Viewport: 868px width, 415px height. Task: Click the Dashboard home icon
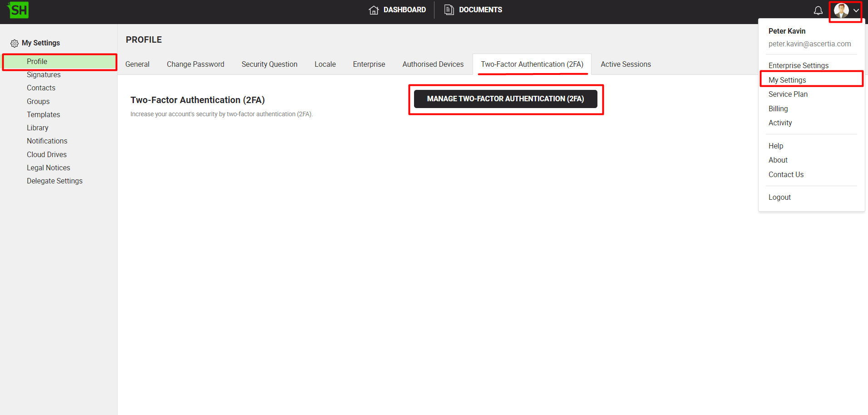click(x=374, y=10)
